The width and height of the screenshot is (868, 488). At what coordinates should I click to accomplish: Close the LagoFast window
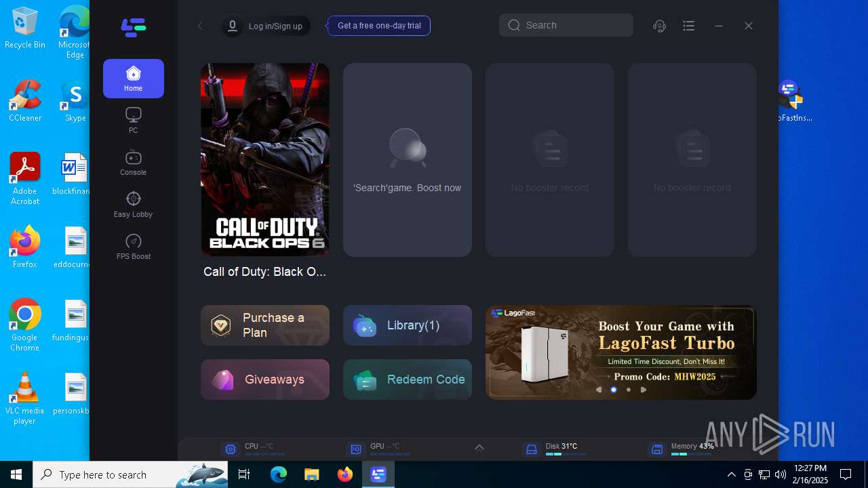tap(749, 26)
